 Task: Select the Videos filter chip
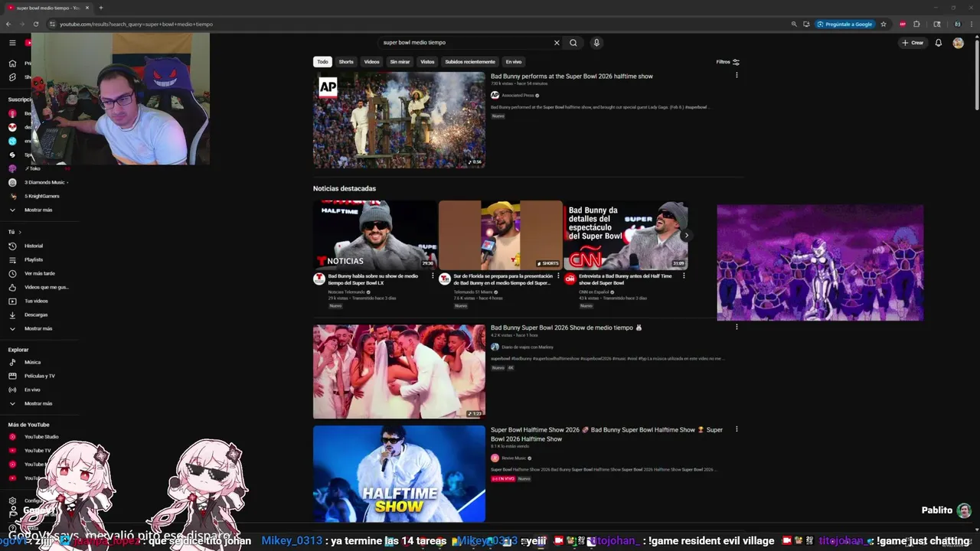pos(371,62)
